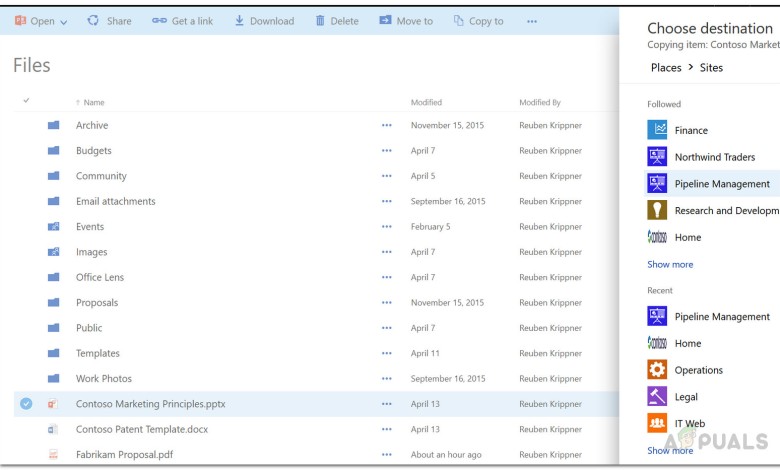Open the Email attachments folder name
The height and width of the screenshot is (470, 780).
click(115, 201)
